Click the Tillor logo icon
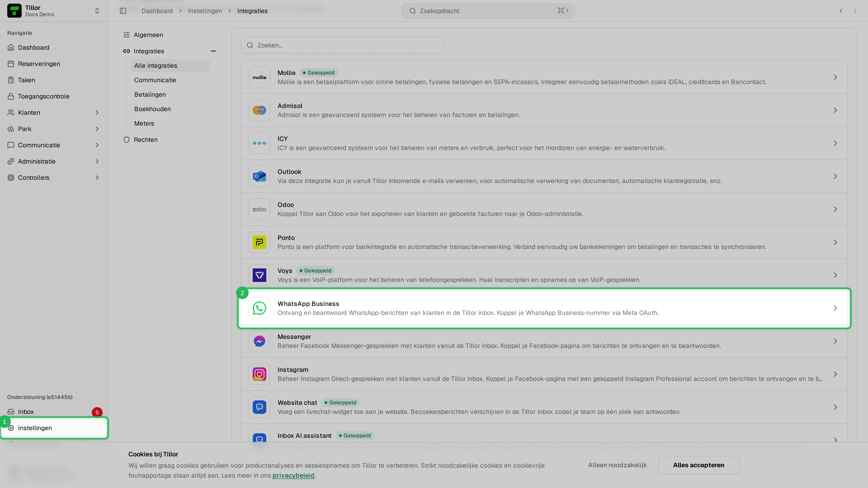Viewport: 868px width, 488px height. coord(14,11)
